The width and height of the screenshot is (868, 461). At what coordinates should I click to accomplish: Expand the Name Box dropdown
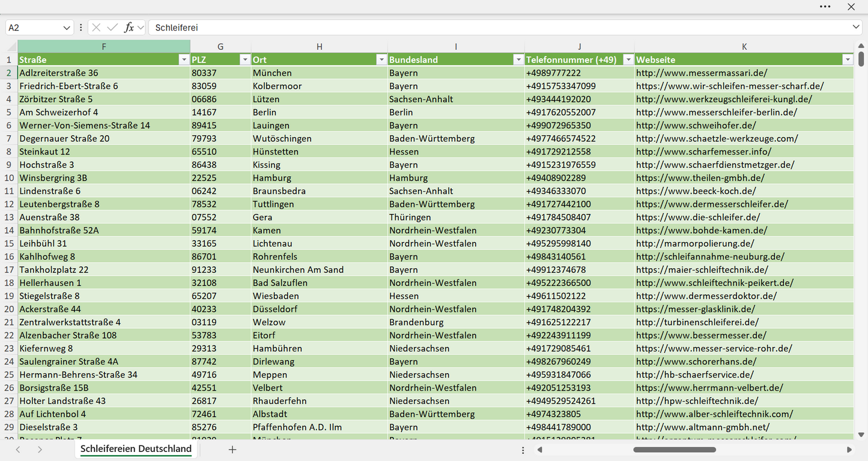point(66,28)
